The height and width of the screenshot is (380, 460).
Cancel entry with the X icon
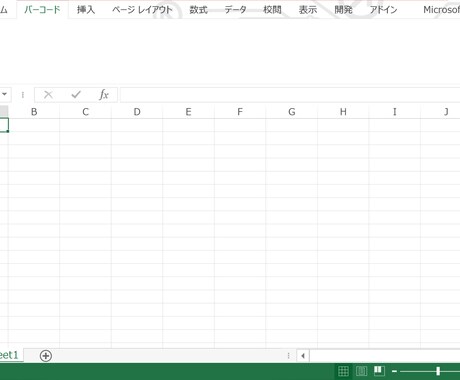[x=48, y=95]
